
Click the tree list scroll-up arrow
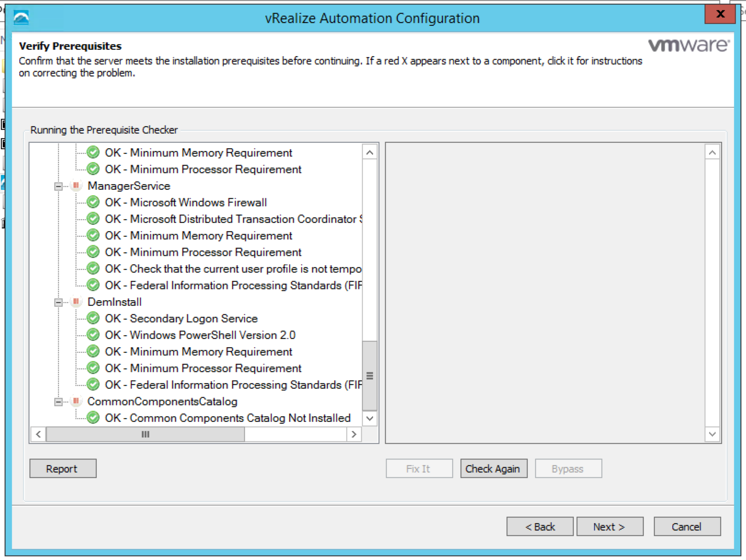point(370,152)
